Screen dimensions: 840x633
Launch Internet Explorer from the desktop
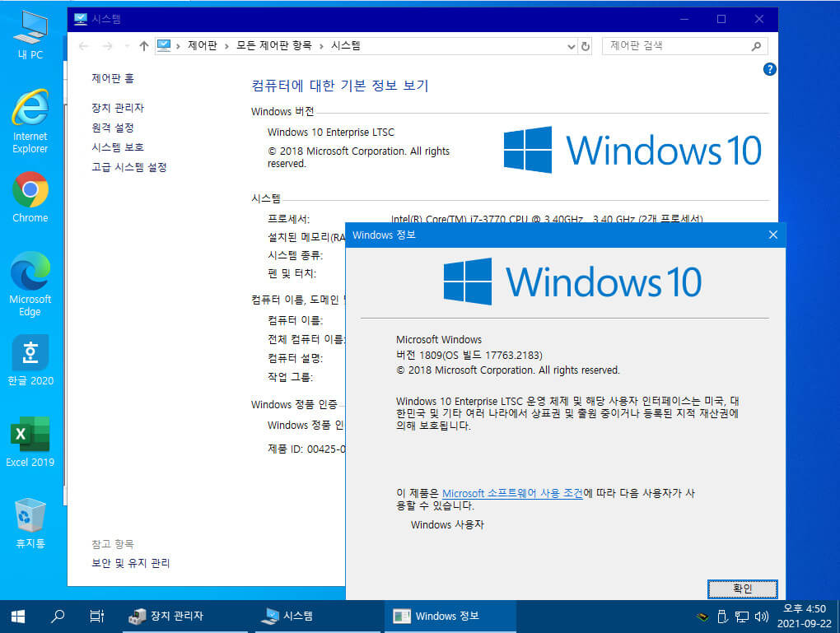tap(30, 122)
